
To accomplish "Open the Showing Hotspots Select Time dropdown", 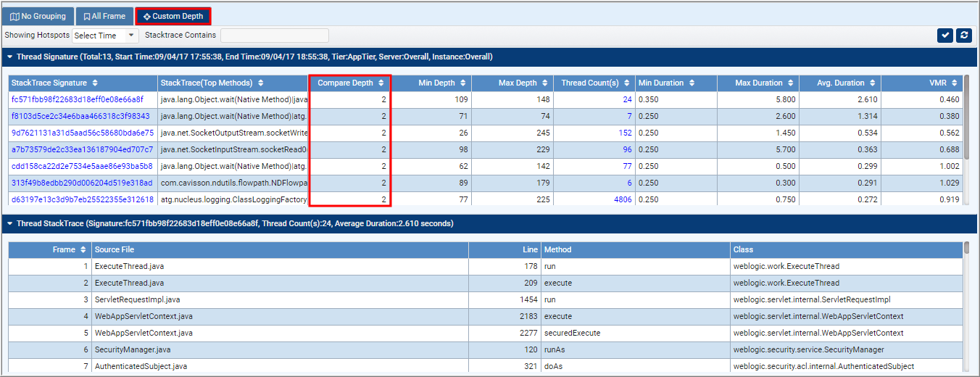I will [x=105, y=36].
